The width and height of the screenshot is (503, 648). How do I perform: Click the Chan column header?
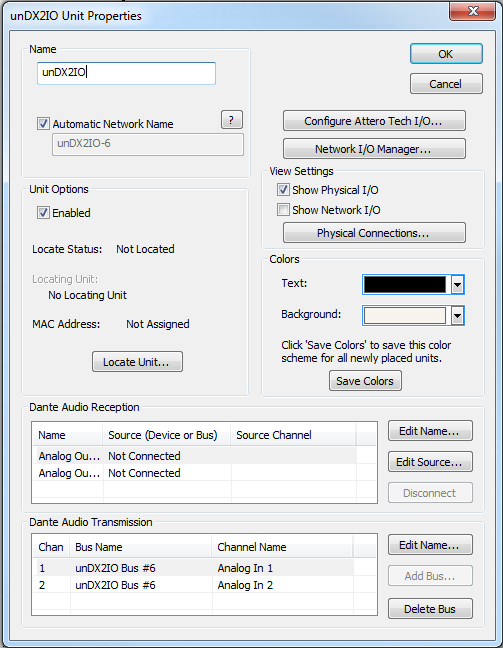[x=52, y=547]
